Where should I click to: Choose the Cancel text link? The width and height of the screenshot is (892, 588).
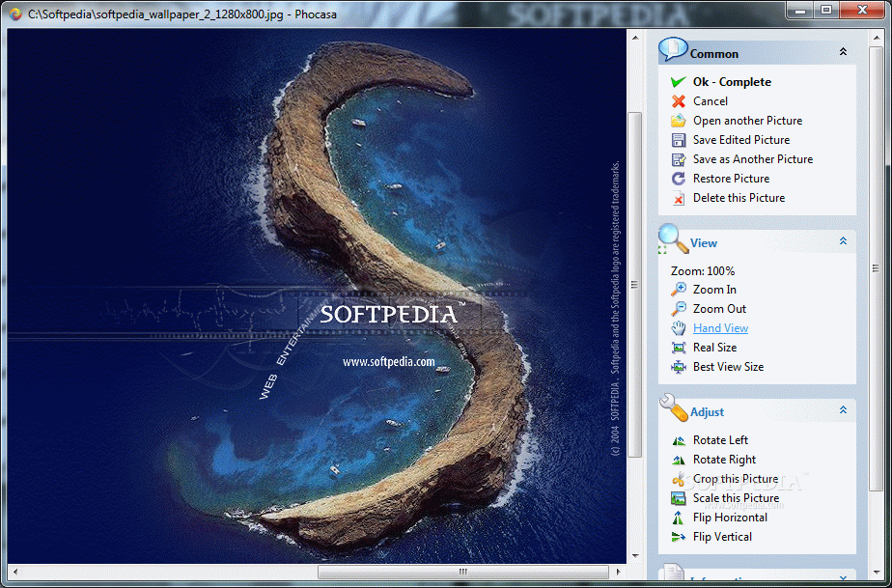click(710, 101)
